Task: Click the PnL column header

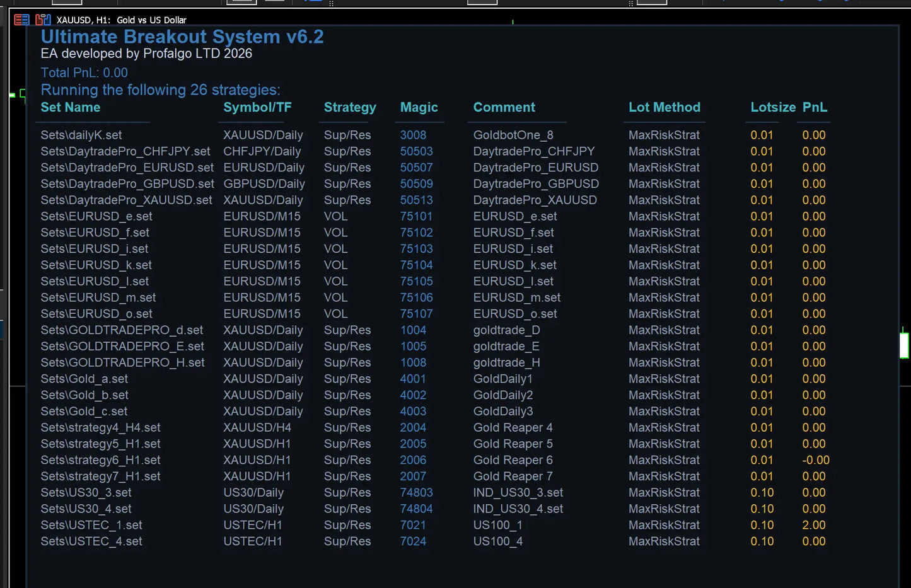Action: 815,107
